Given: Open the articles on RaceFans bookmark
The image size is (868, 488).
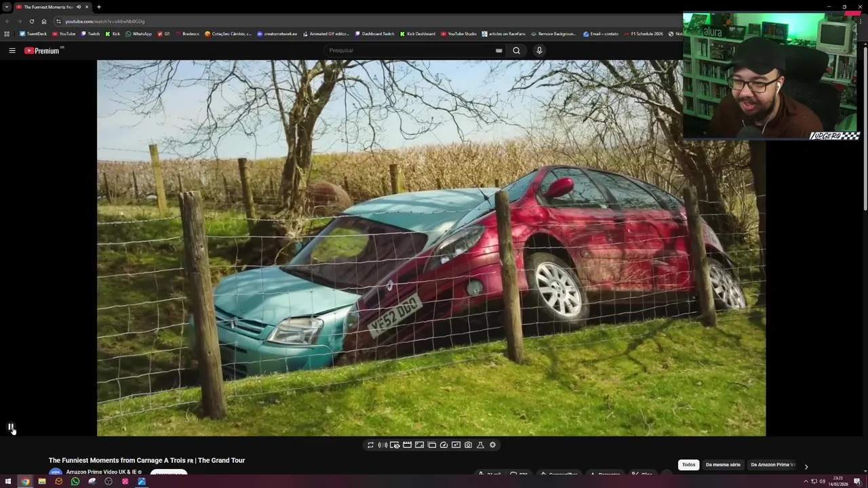Looking at the screenshot, I should tap(504, 34).
